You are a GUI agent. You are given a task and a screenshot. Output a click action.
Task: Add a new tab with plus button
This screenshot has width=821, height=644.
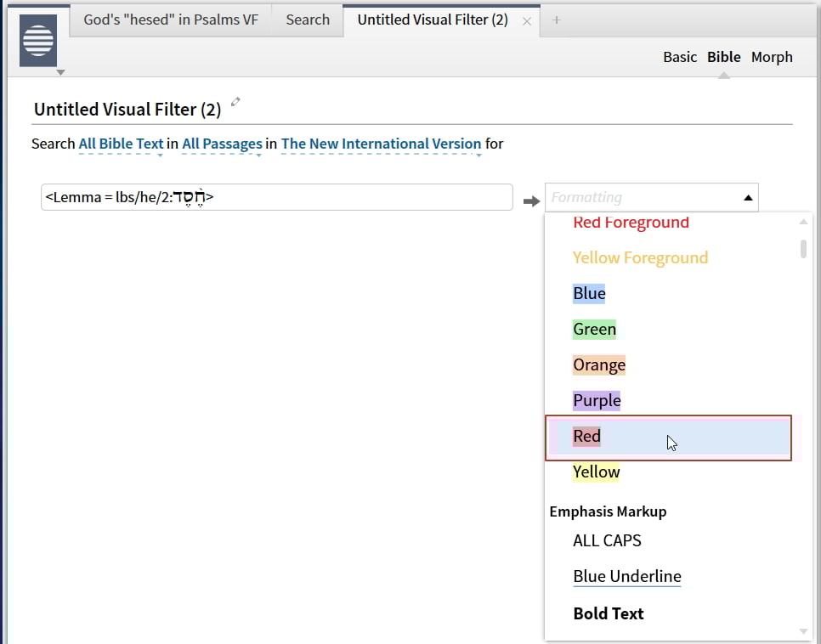coord(557,20)
